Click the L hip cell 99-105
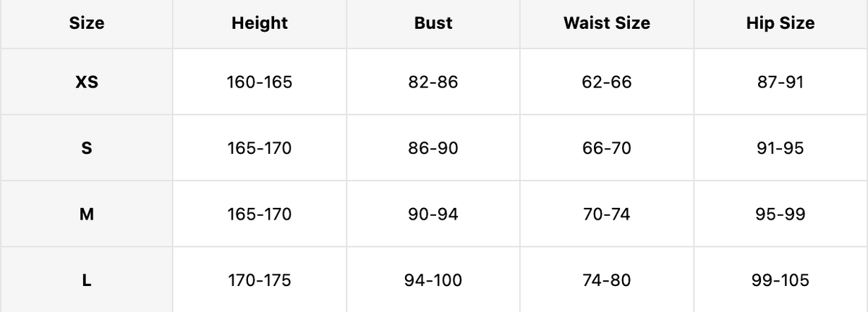The height and width of the screenshot is (312, 868). pos(780,280)
